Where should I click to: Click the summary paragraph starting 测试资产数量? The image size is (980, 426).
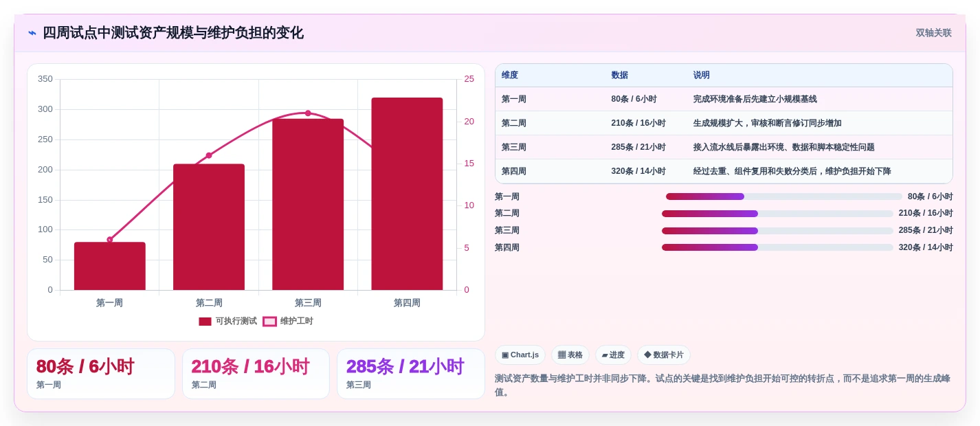724,385
